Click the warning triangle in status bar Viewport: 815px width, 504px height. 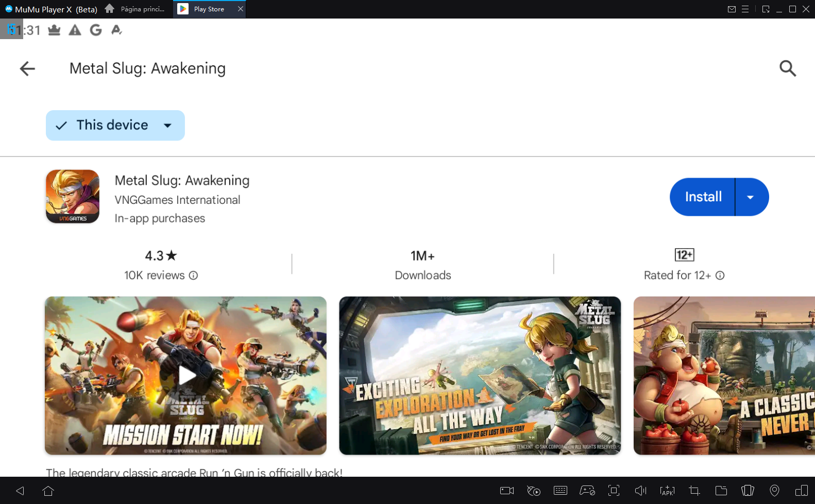(x=75, y=30)
